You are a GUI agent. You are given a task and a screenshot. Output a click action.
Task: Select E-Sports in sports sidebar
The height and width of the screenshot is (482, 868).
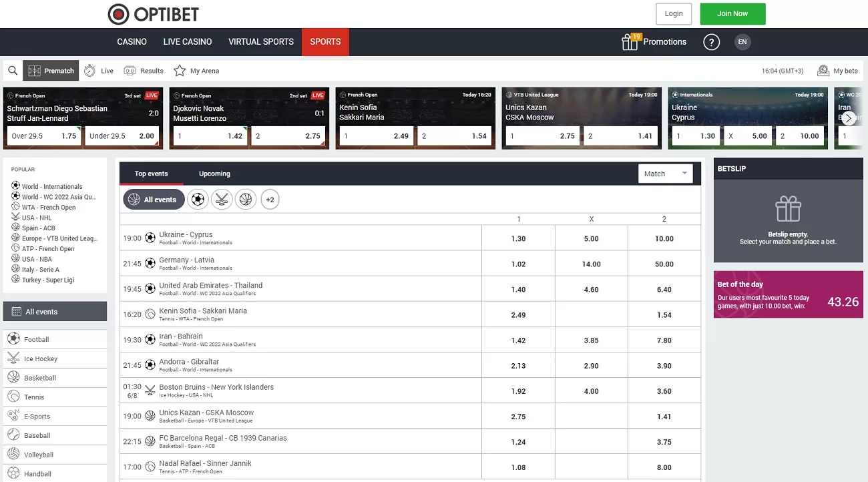(x=55, y=416)
